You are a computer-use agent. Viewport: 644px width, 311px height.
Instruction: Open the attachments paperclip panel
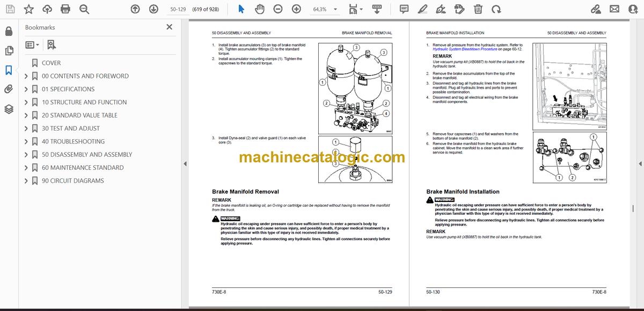(9, 89)
